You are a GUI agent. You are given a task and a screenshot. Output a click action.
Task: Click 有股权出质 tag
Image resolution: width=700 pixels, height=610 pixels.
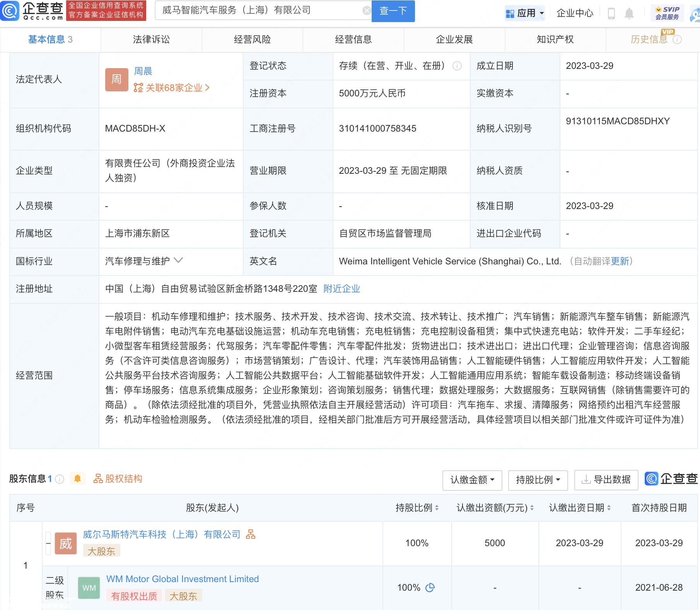[134, 596]
